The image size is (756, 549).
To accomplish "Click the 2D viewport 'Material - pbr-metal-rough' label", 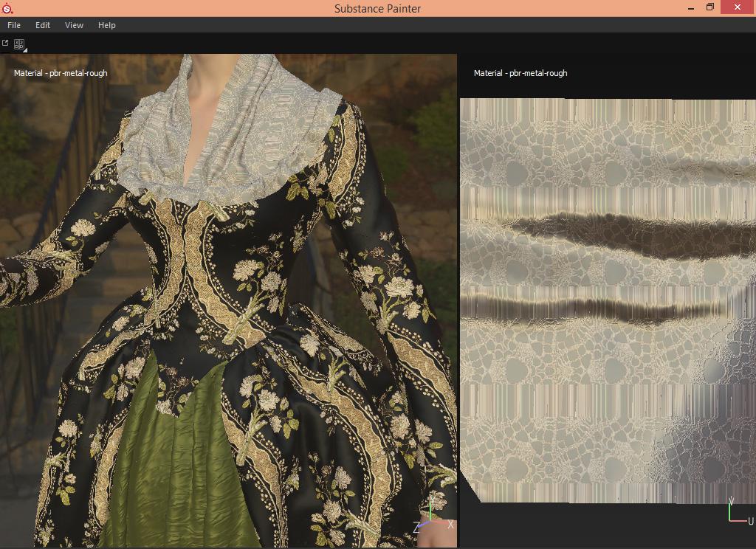I will pos(520,73).
